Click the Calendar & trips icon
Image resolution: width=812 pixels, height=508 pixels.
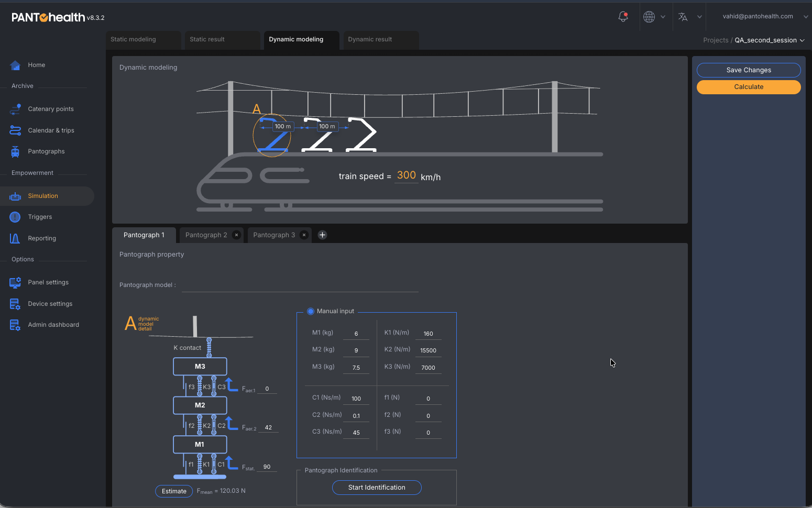(15, 130)
